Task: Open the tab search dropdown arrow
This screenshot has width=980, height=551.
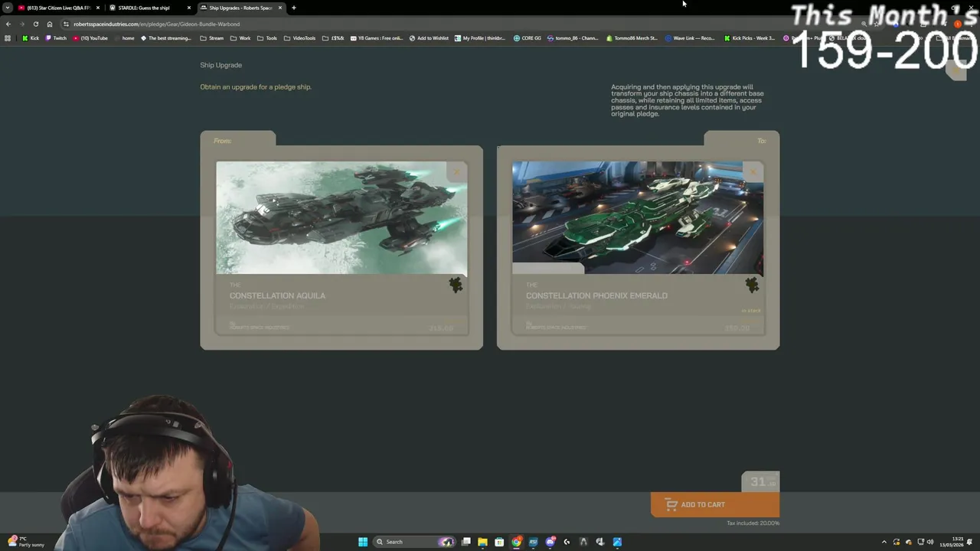Action: click(8, 8)
